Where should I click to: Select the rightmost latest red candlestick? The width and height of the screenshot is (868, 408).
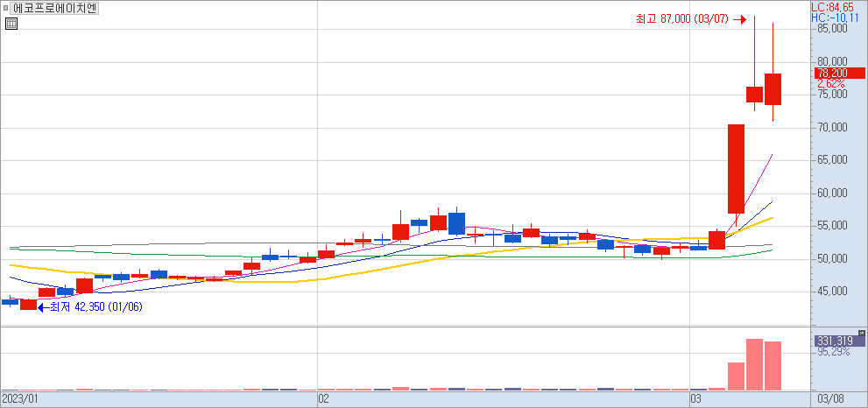tap(773, 89)
